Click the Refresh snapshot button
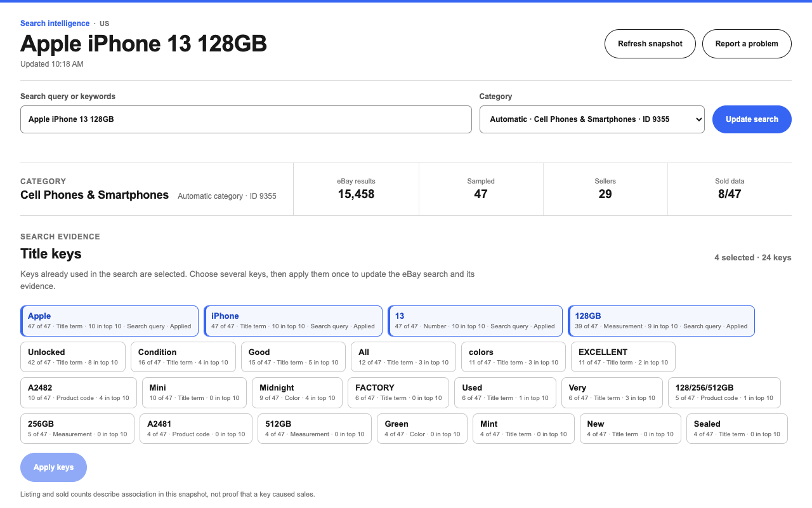812x508 pixels. coord(650,44)
